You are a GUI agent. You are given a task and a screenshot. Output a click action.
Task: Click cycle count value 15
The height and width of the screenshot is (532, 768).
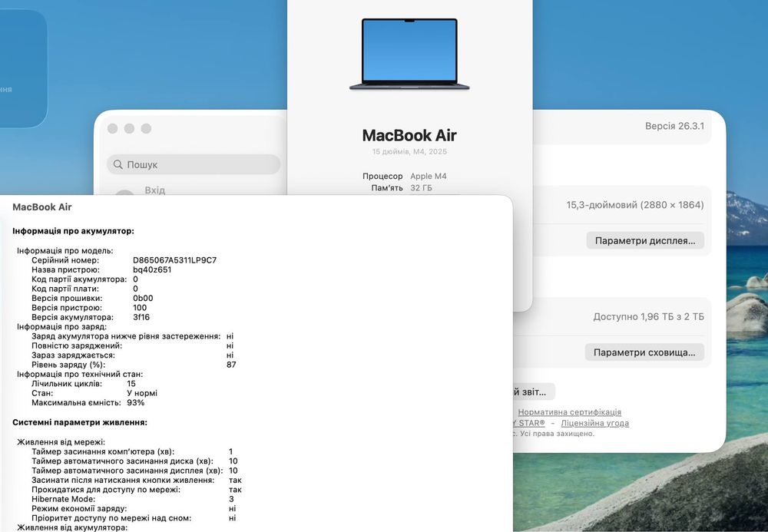pyautogui.click(x=131, y=384)
